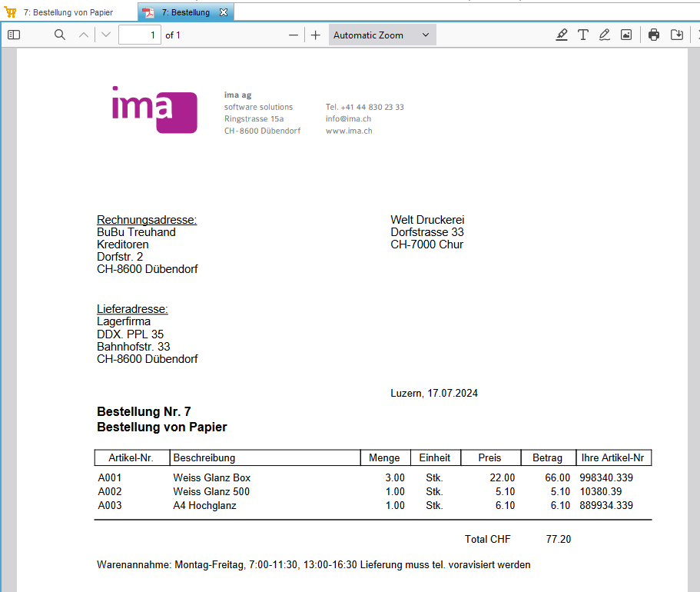Image resolution: width=700 pixels, height=592 pixels.
Task: Switch to the '7: Bestellung von Papier' tab
Action: (68, 12)
